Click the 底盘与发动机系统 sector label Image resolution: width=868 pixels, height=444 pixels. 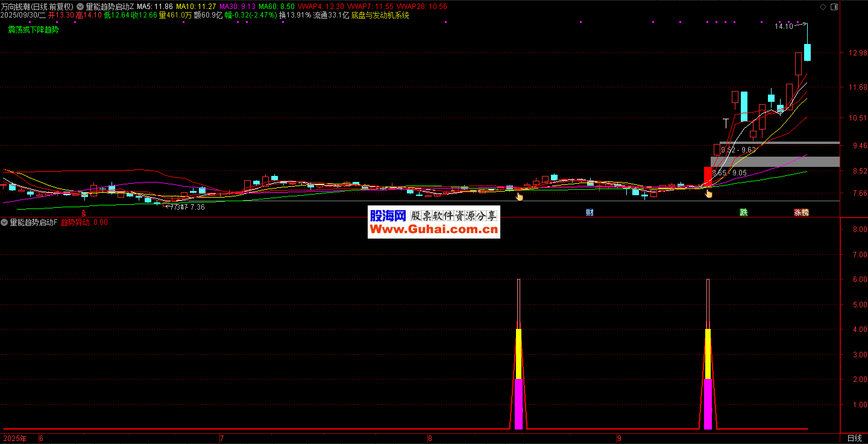(x=380, y=15)
